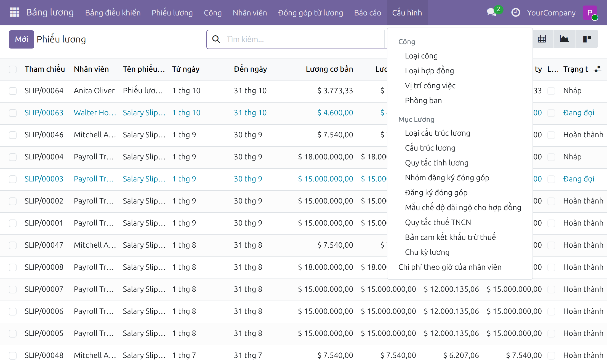
Task: Select checkbox for SLIP/00063
Action: coord(13,113)
